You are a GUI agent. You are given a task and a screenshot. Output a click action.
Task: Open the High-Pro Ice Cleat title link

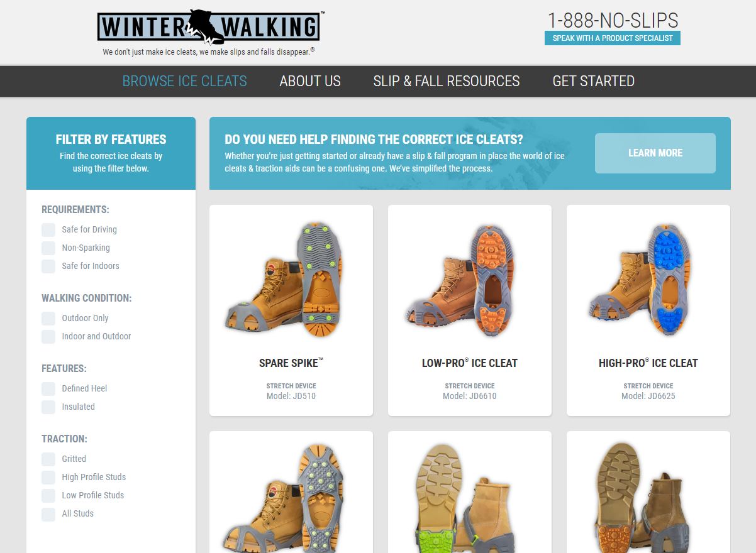click(648, 363)
